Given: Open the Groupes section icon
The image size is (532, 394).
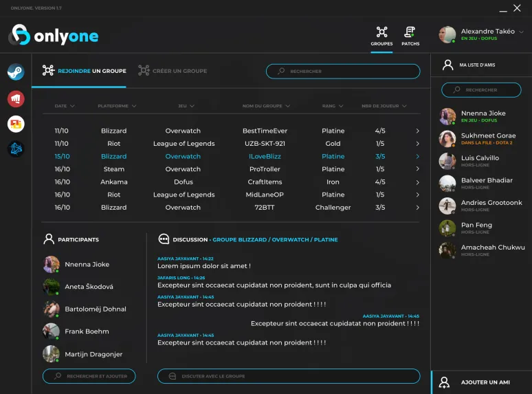Looking at the screenshot, I should pos(381,36).
